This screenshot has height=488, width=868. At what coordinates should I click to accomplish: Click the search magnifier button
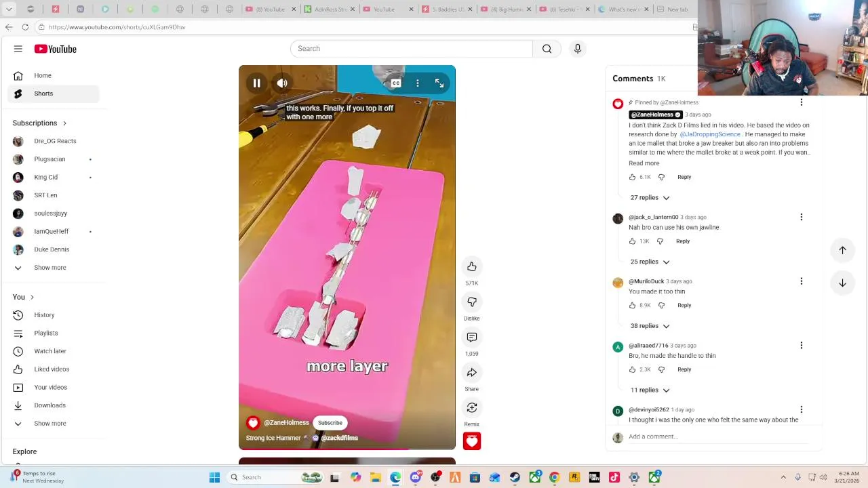click(547, 49)
